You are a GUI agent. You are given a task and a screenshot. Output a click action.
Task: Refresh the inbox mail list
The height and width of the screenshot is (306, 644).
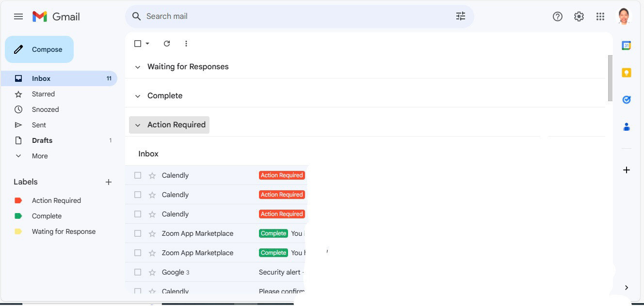[167, 44]
